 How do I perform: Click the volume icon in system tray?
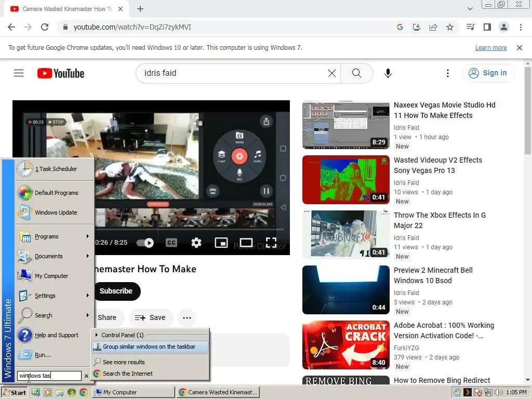[498, 392]
